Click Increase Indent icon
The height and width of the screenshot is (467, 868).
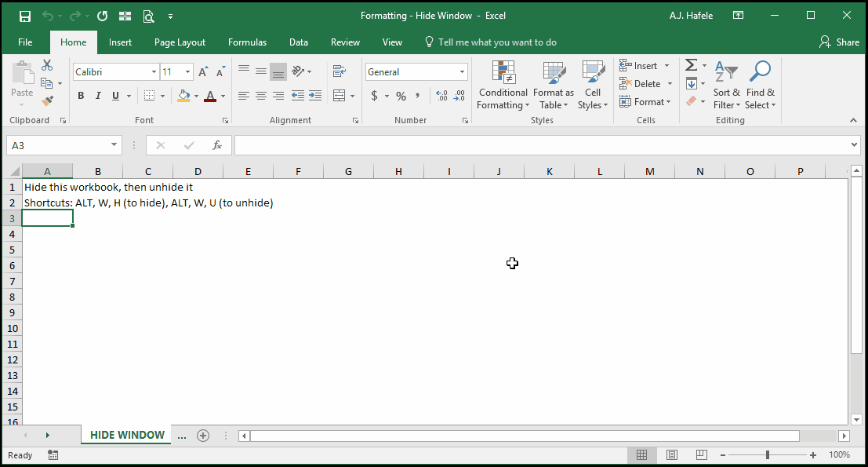(x=315, y=96)
